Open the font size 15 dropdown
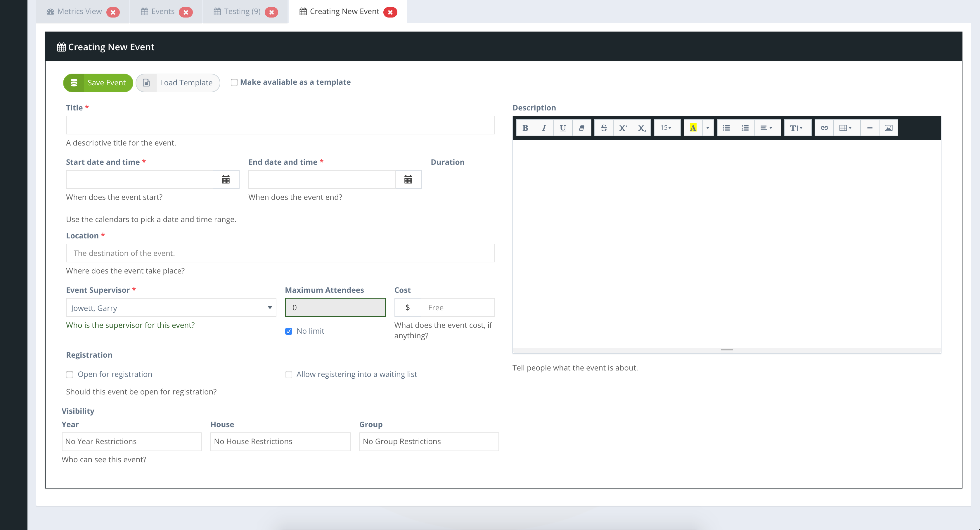Viewport: 980px width, 530px height. coord(667,128)
